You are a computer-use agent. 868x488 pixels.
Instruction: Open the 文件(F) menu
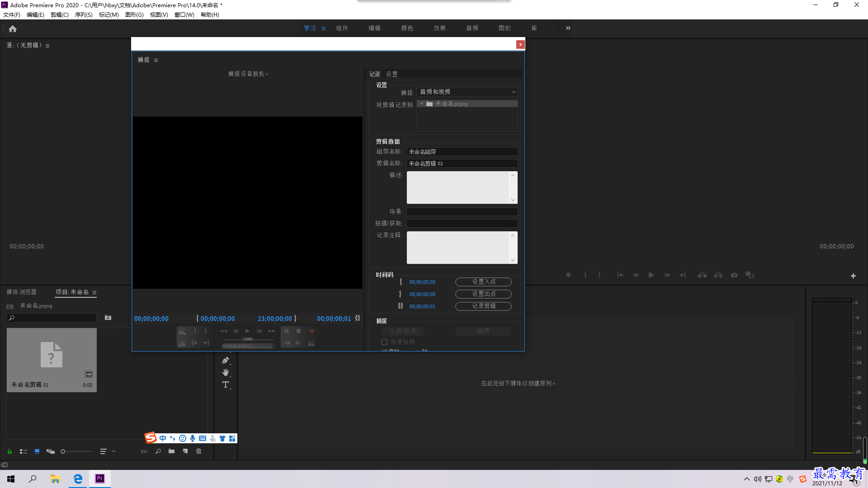tap(12, 15)
